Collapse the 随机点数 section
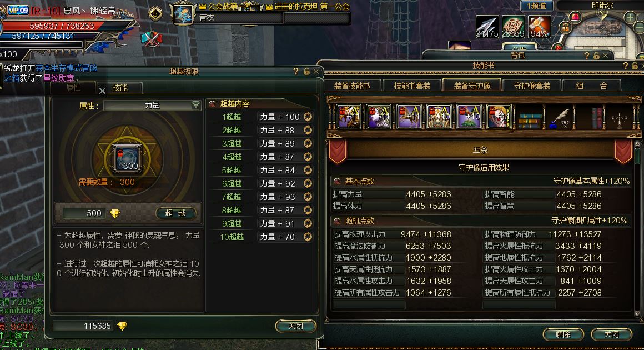This screenshot has height=350, width=644. (337, 221)
